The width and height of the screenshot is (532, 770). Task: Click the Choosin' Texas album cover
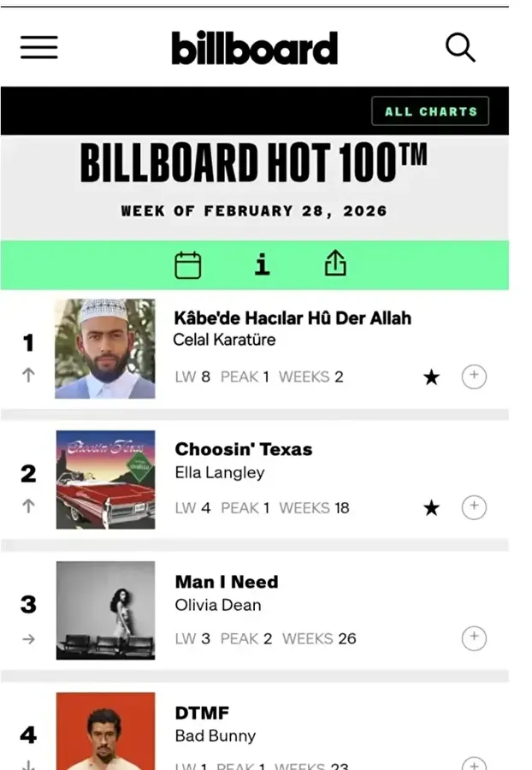105,480
